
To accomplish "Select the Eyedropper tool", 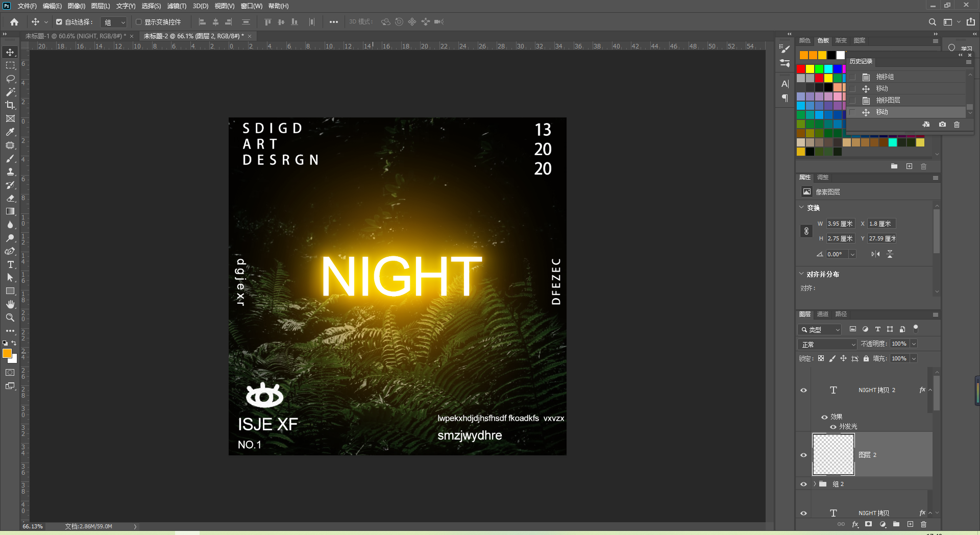I will 10,132.
